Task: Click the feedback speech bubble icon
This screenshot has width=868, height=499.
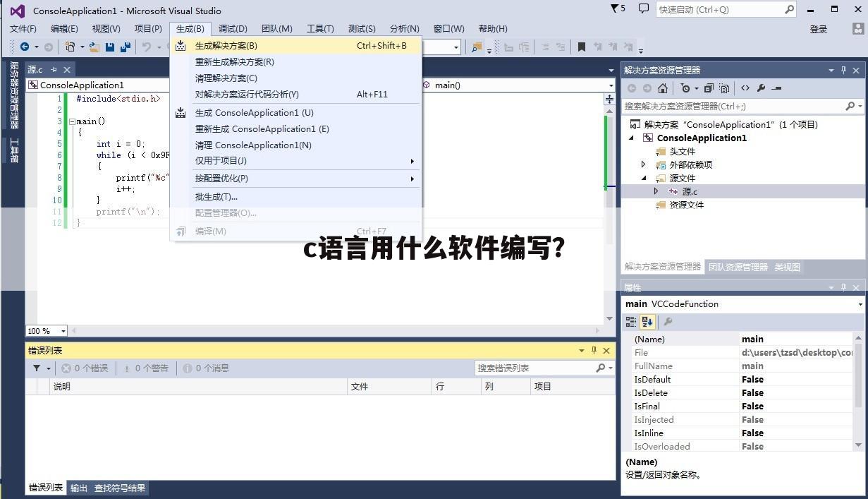Action: (643, 8)
